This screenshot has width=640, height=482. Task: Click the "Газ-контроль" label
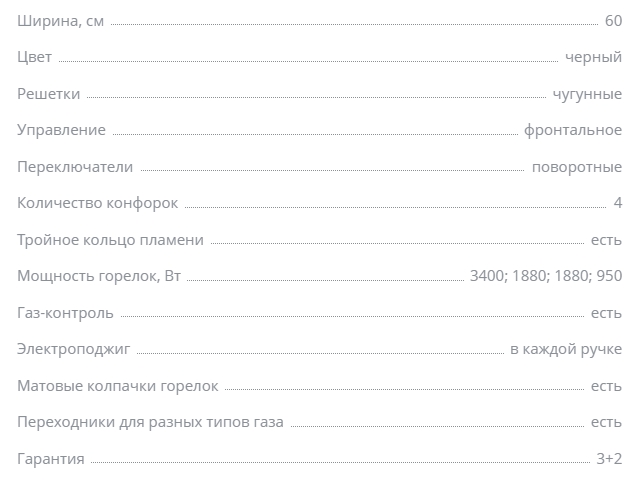click(65, 313)
